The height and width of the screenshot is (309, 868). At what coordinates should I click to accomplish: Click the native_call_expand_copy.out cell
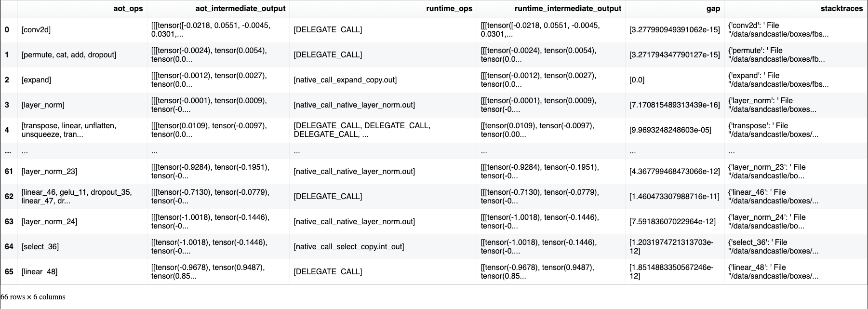coord(345,80)
